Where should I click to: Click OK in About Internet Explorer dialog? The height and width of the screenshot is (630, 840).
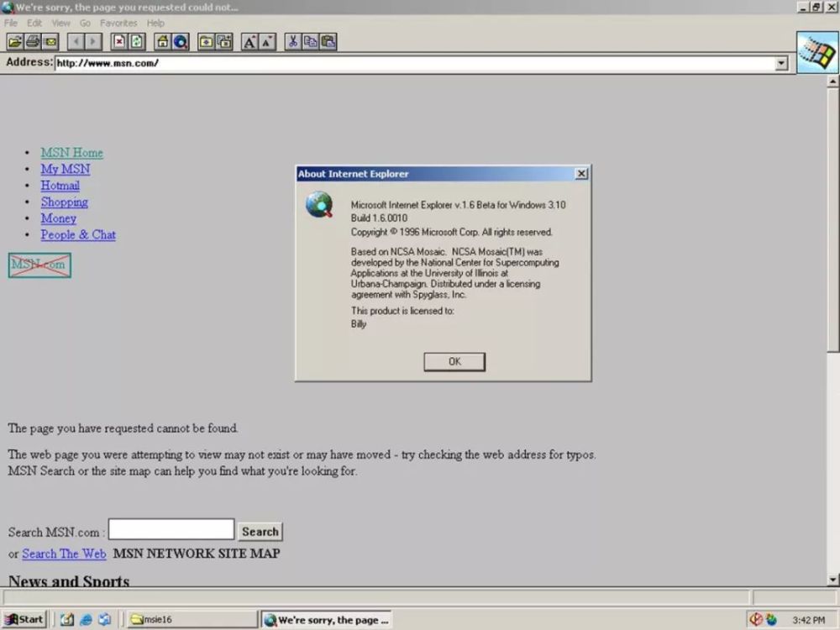454,361
